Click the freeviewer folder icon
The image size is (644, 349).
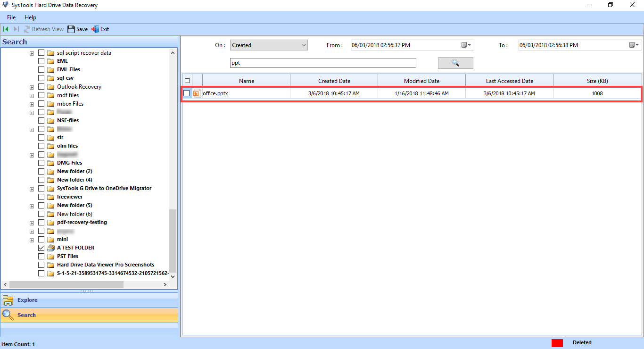point(51,197)
